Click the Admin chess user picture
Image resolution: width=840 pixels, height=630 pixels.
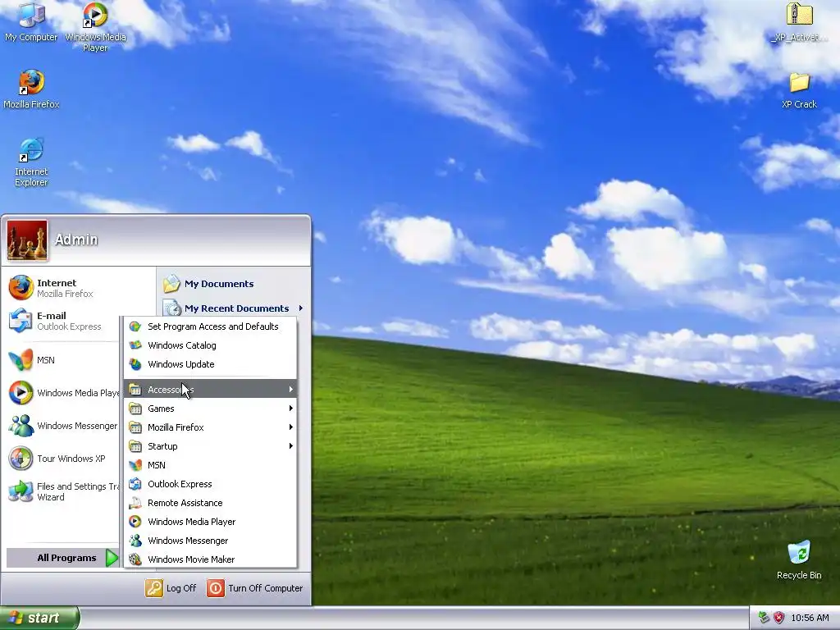(27, 240)
